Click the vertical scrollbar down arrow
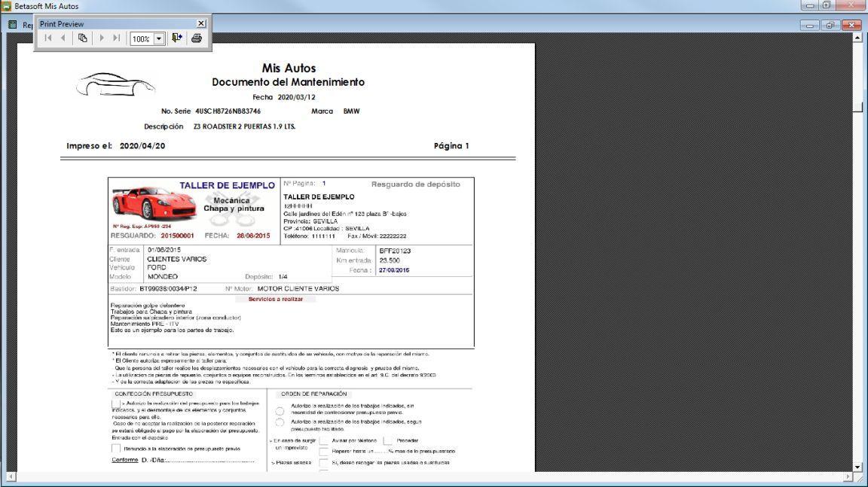Viewport: 868px width, 487px height. pyautogui.click(x=857, y=467)
